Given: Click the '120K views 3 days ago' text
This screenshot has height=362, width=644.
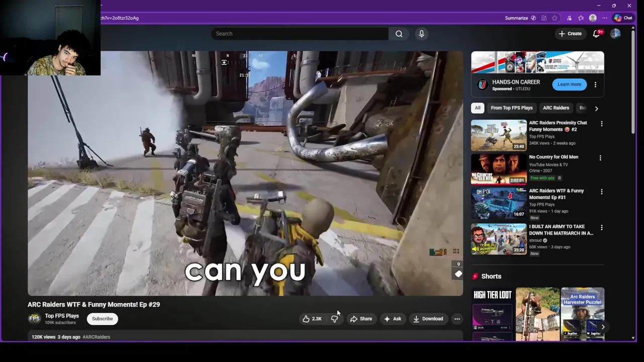Looking at the screenshot, I should [x=56, y=337].
